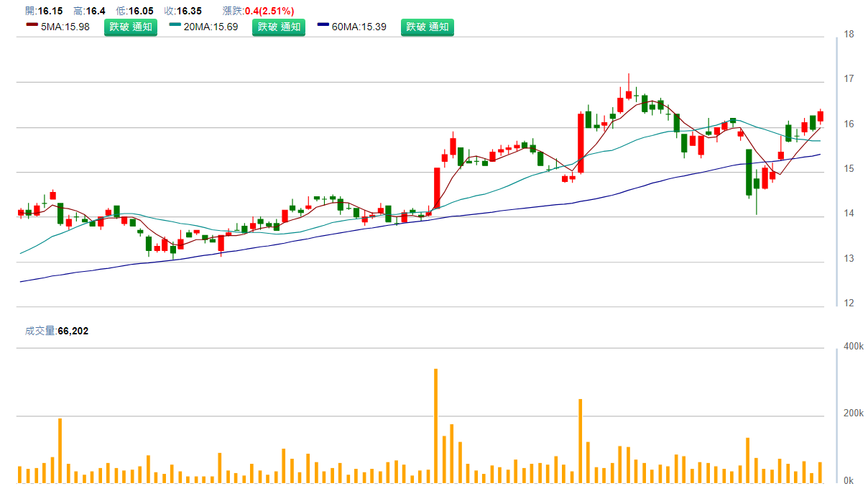This screenshot has height=494, width=868.
Task: Click the rightmost volume bar
Action: click(820, 472)
